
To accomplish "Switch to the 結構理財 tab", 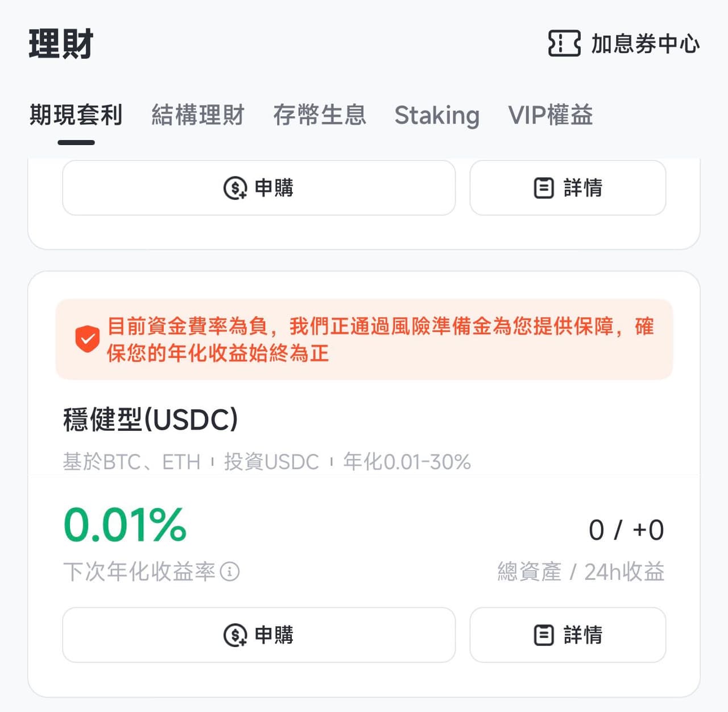I will pyautogui.click(x=197, y=116).
